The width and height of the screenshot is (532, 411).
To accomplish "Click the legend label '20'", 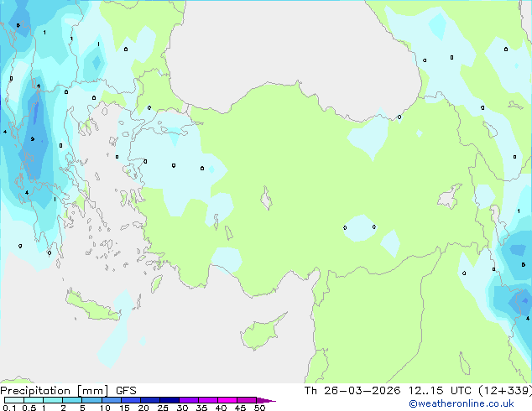I will (x=143, y=408).
